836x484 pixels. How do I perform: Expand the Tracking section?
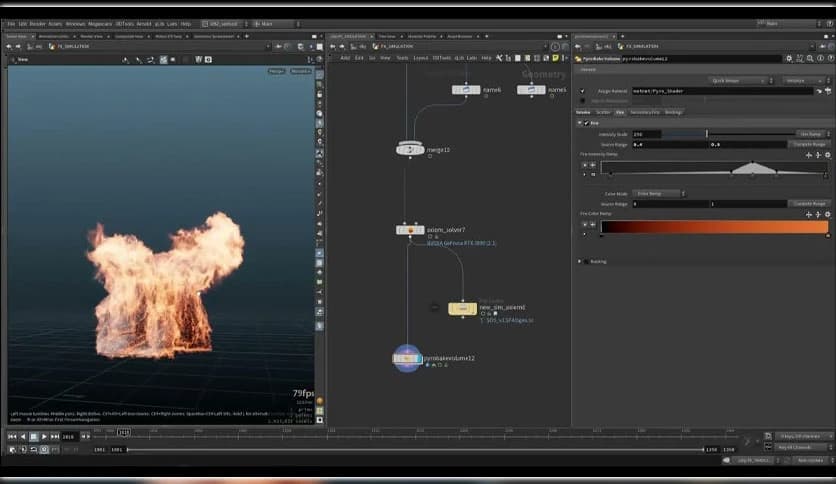tap(581, 261)
